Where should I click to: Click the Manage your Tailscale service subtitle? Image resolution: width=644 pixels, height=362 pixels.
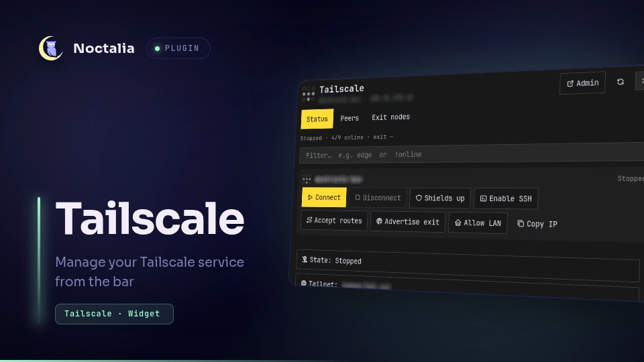click(150, 271)
